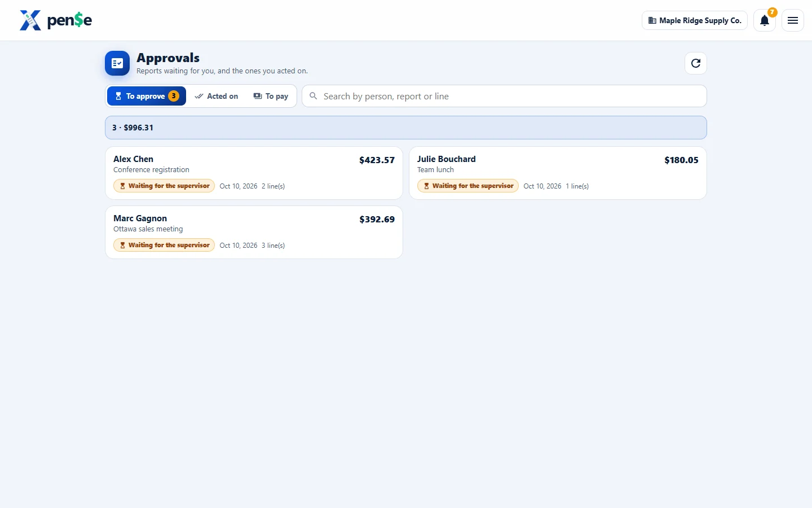The width and height of the screenshot is (812, 508).
Task: Click the building icon beside Maple Ridge
Action: (x=652, y=21)
